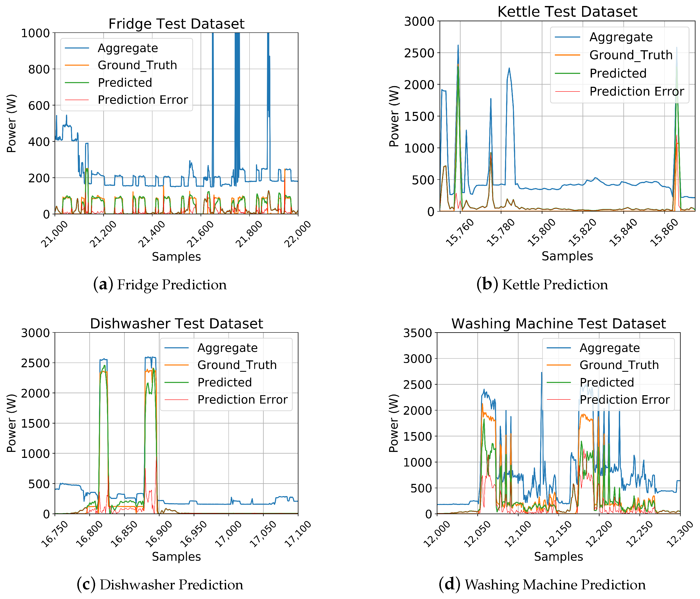Click the Fridge Test Dataset title
The width and height of the screenshot is (700, 599).
(176, 24)
